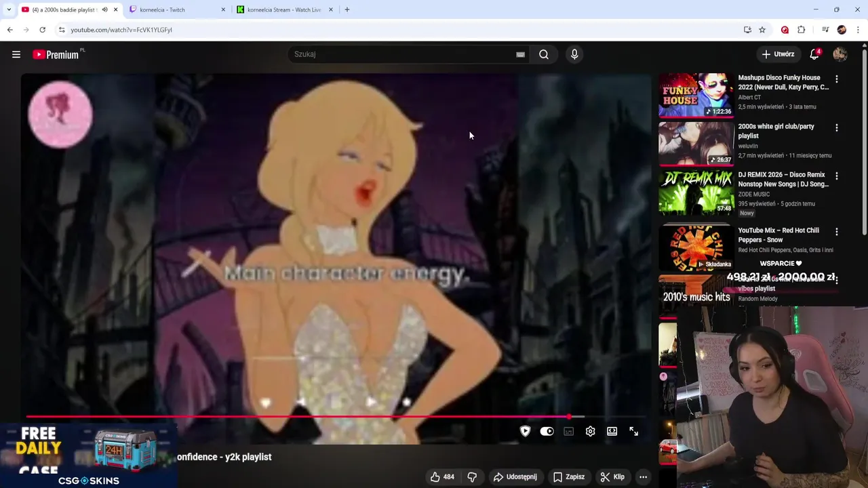Close the korneelcia - Twitch tab

point(223,9)
